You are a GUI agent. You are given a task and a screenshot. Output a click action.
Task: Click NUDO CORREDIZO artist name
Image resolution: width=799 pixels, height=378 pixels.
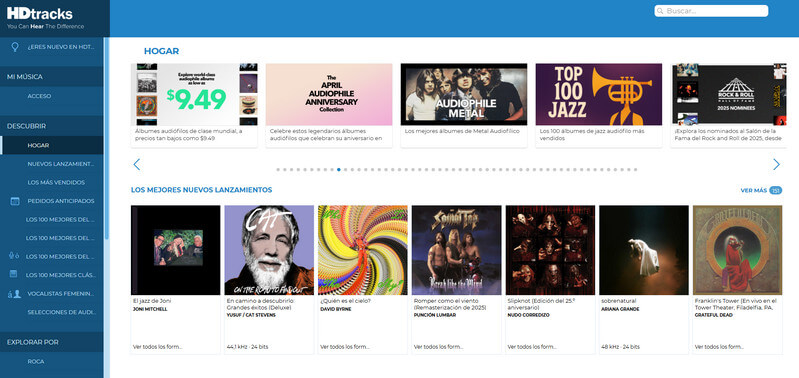(529, 315)
